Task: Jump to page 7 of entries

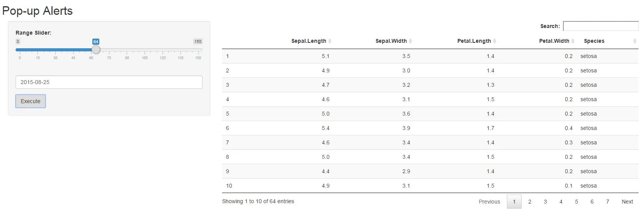Action: [x=607, y=202]
